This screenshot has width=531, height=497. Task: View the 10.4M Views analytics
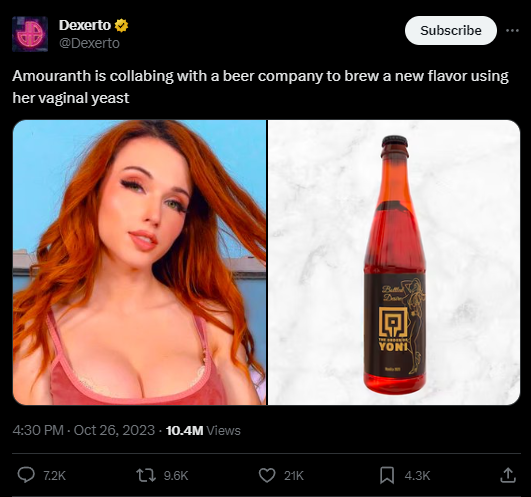pyautogui.click(x=203, y=430)
